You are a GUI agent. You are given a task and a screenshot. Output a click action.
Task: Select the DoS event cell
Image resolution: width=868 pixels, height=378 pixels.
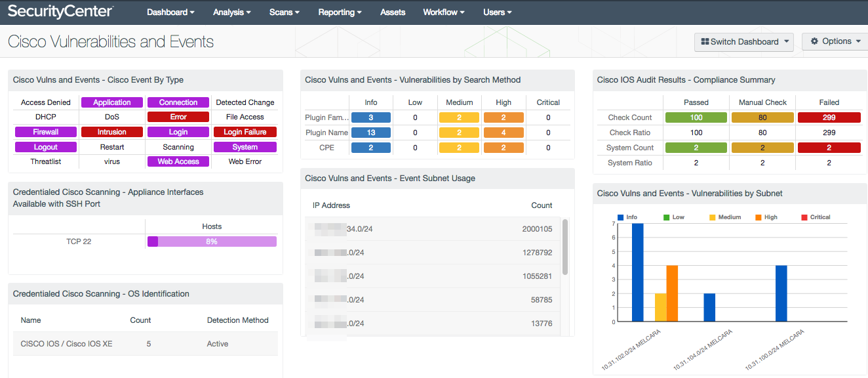tap(112, 117)
